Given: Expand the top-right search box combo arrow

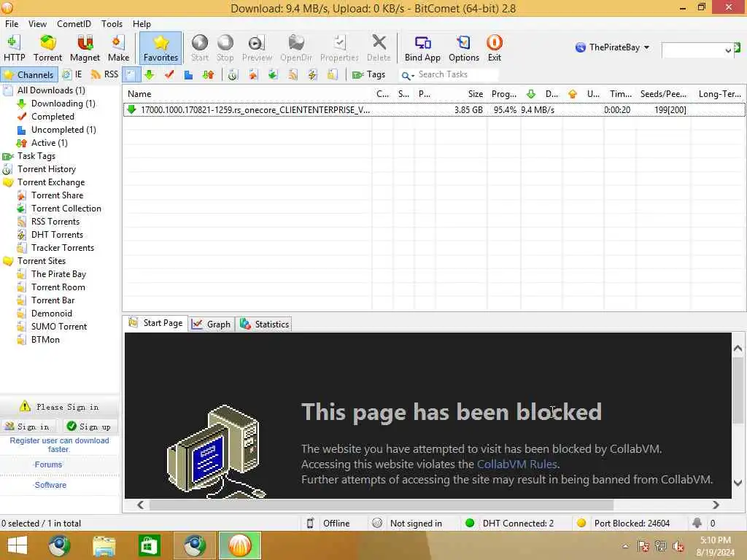Looking at the screenshot, I should point(727,50).
